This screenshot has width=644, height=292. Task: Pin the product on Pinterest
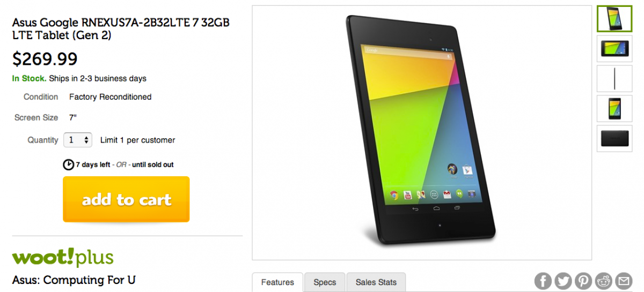[x=583, y=280]
